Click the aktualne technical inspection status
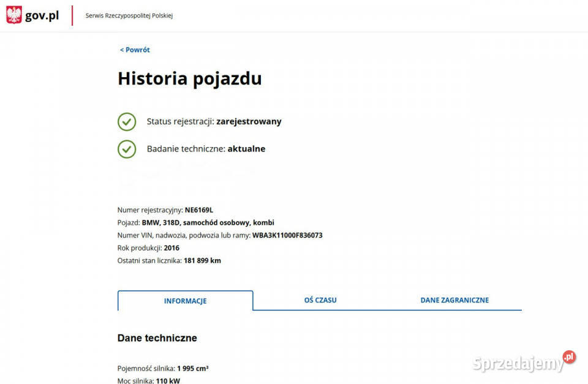The height and width of the screenshot is (384, 588). (x=246, y=149)
